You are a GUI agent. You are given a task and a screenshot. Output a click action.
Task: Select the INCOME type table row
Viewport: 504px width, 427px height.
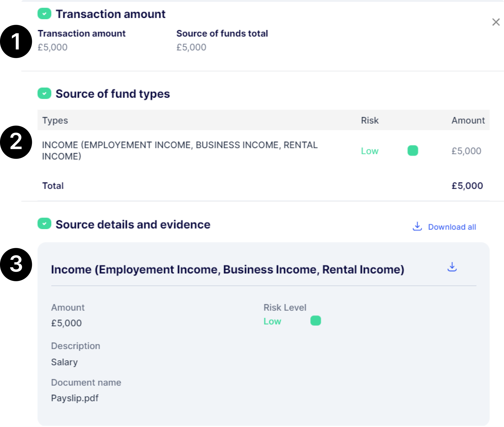point(180,151)
